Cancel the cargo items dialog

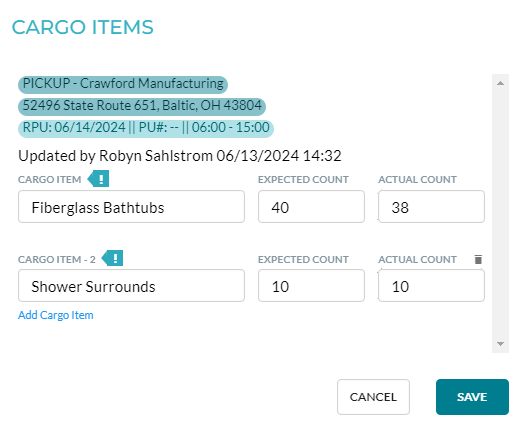373,397
